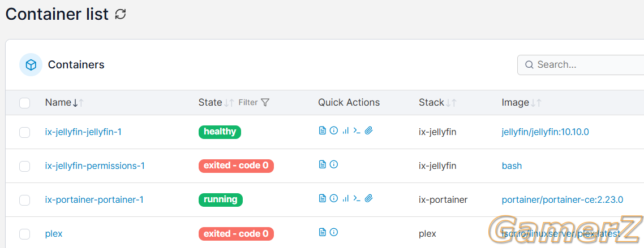The height and width of the screenshot is (248, 644).
Task: Sort containers by the Name column
Action: click(x=64, y=102)
